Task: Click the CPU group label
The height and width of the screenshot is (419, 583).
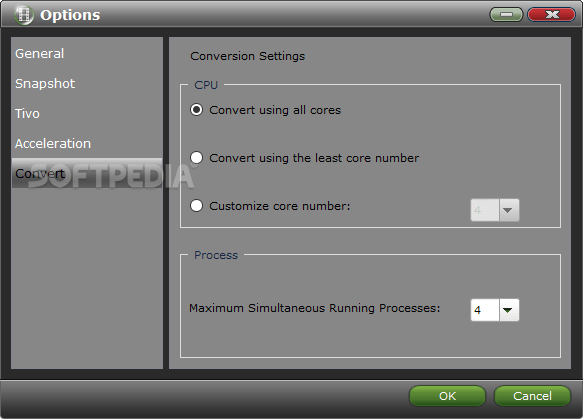Action: point(206,85)
